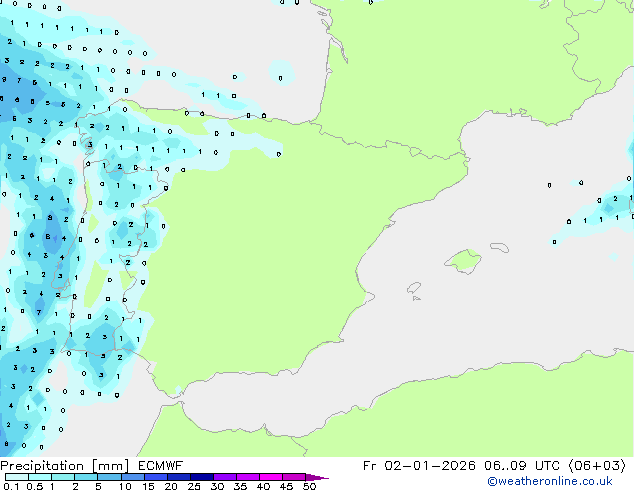Image resolution: width=634 pixels, height=490 pixels.
Task: Click the '50' legend scale value
Action: click(309, 486)
